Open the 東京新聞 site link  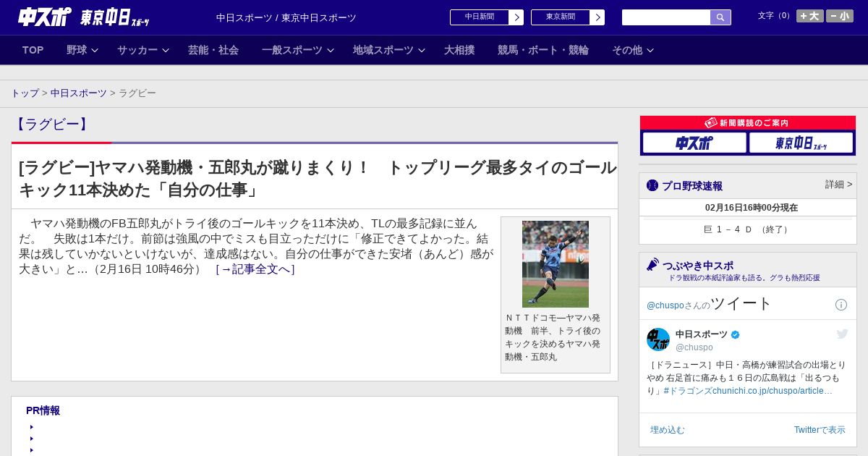pyautogui.click(x=561, y=17)
